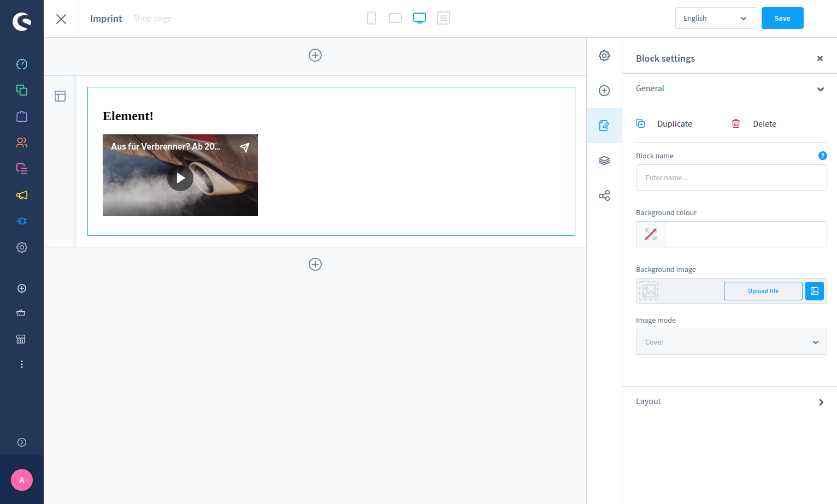Viewport: 837px width, 504px height.
Task: Click the Background colour swatch
Action: point(650,234)
